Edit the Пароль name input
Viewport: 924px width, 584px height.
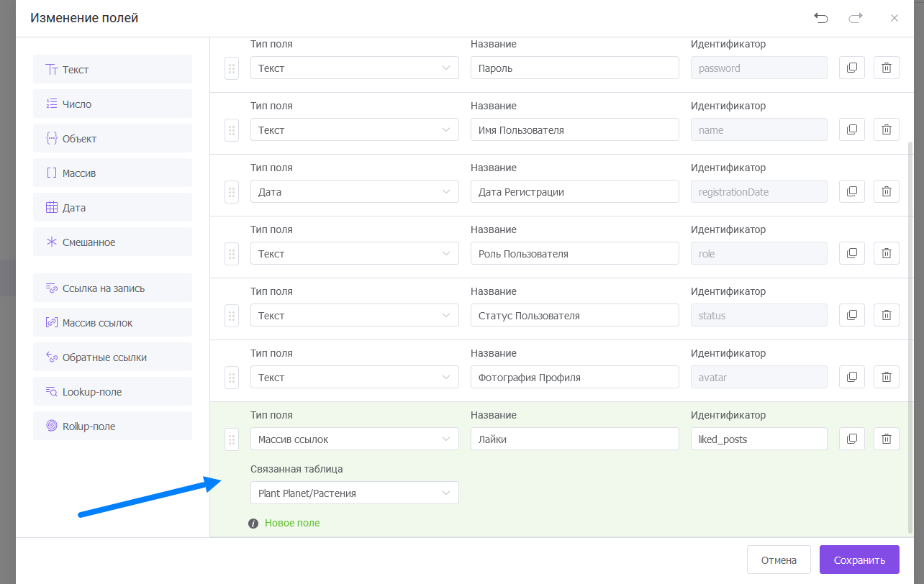575,68
